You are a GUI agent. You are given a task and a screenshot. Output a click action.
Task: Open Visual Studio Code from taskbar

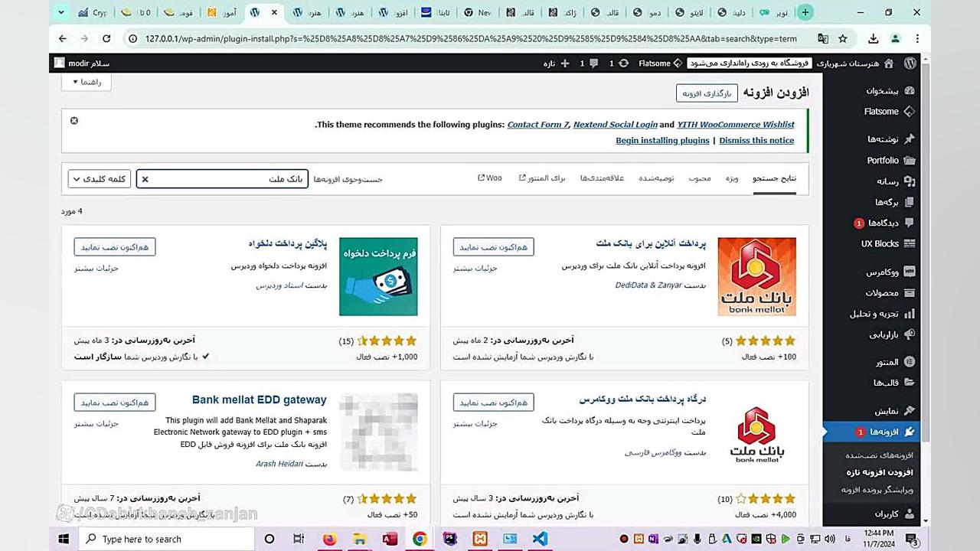pyautogui.click(x=540, y=539)
